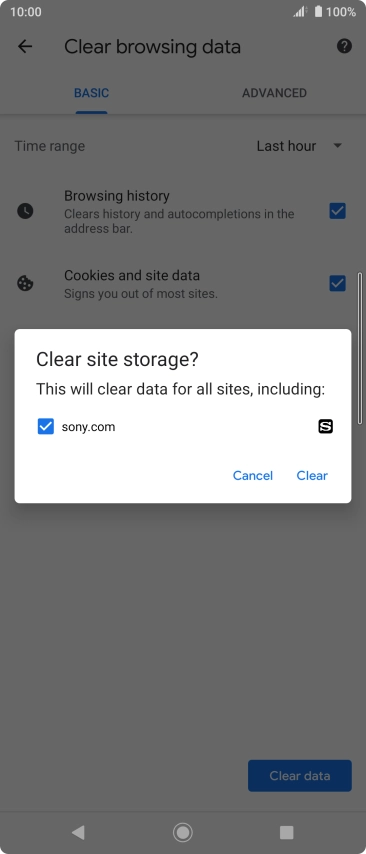The image size is (366, 854).
Task: Switch to the ADVANCED tab
Action: click(x=274, y=93)
